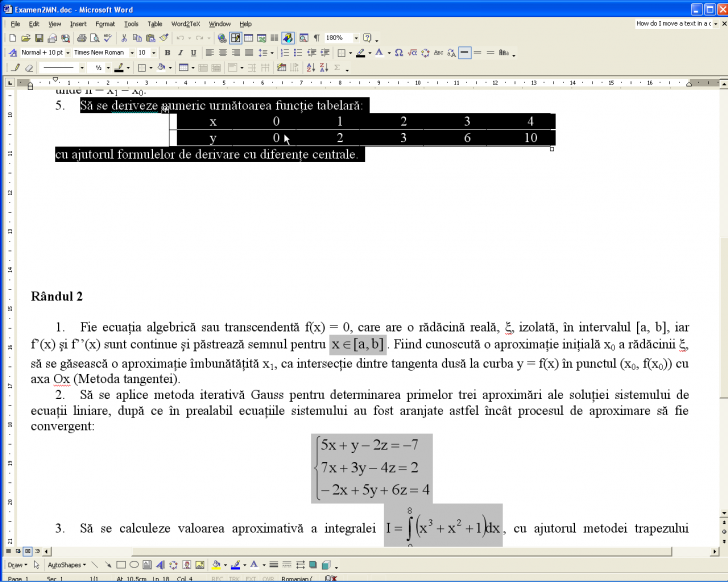Select the Draw Table pencil tool

point(16,68)
